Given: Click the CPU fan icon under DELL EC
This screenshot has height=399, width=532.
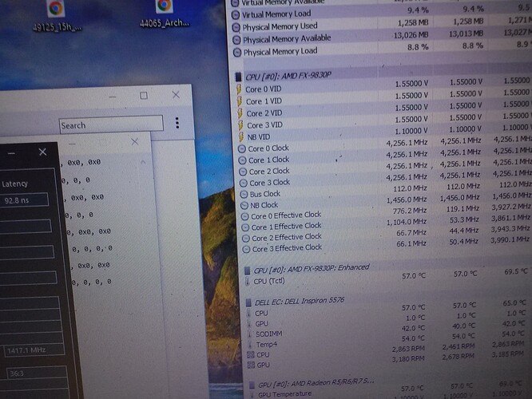Looking at the screenshot, I should pyautogui.click(x=251, y=355).
